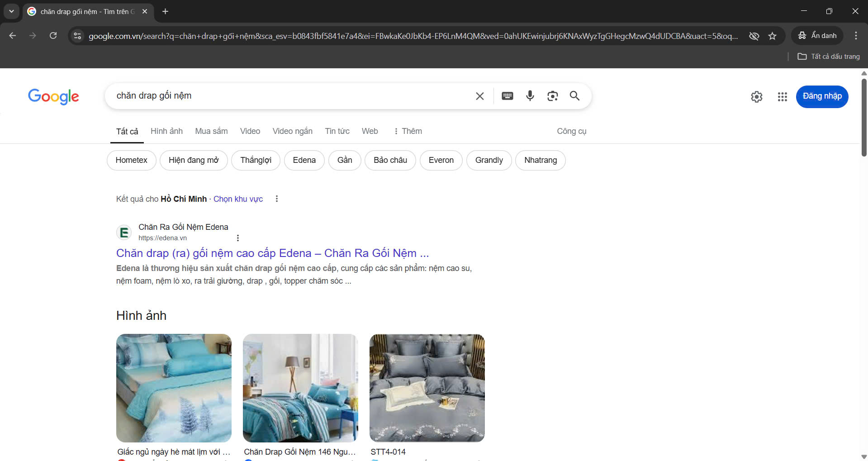868x461 pixels.
Task: Click the Giấc ngủ ngày hè mát lịm caption
Action: (x=174, y=451)
